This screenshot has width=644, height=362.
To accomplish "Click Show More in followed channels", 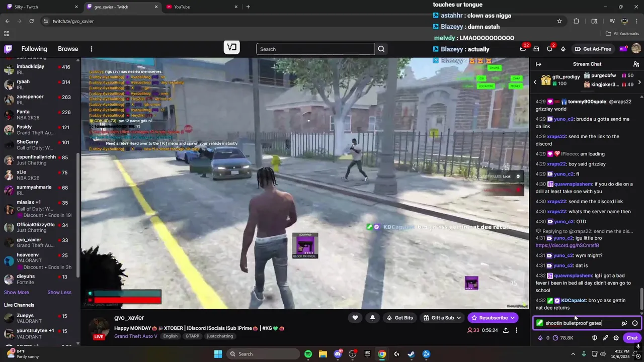I will click(x=17, y=293).
